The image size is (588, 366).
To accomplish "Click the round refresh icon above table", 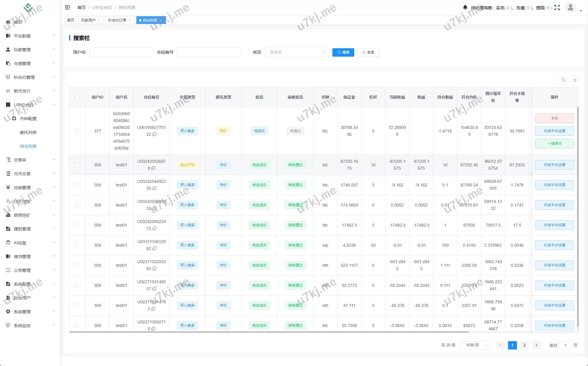I will pos(575,80).
